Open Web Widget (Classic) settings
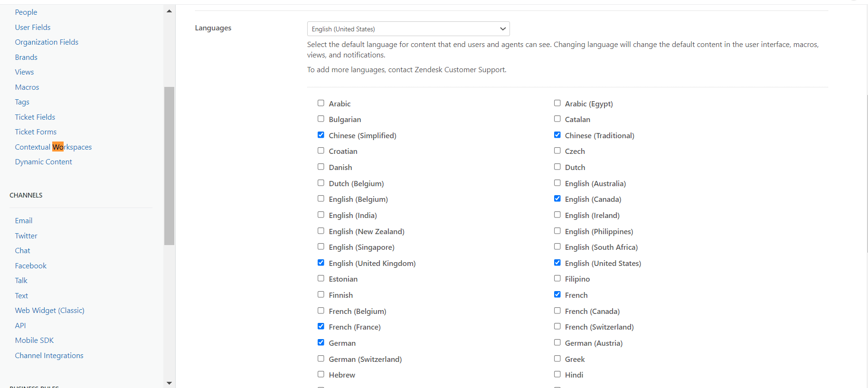 point(50,311)
